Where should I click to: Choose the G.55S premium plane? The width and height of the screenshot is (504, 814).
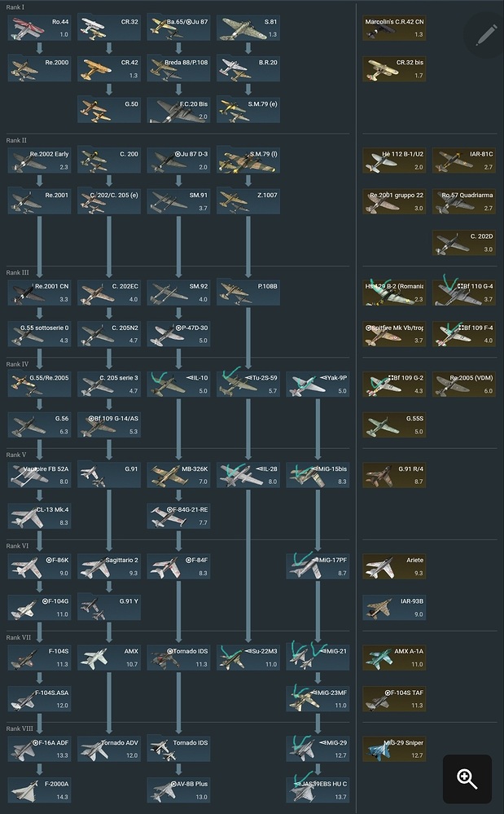point(394,425)
